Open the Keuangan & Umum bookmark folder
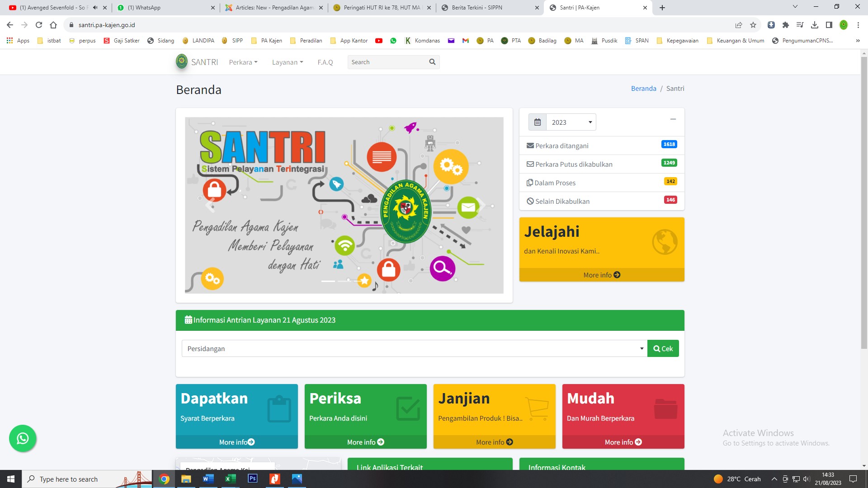 (x=736, y=41)
